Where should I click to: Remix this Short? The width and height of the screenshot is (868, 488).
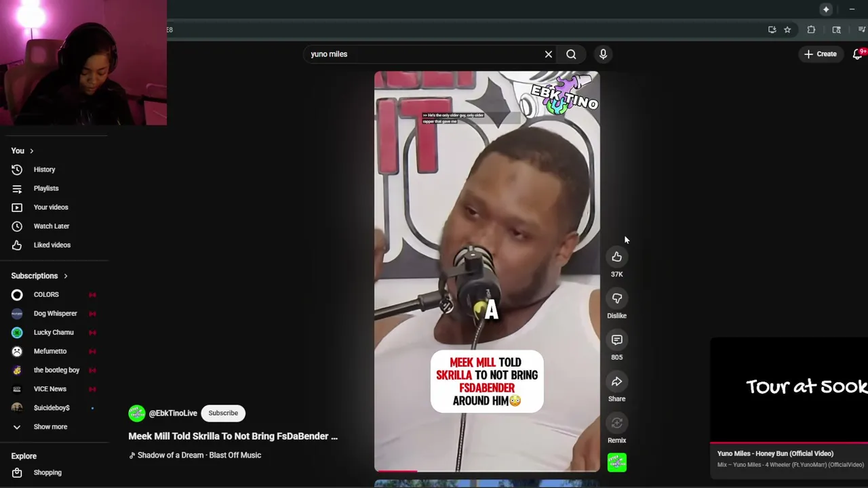point(616,423)
